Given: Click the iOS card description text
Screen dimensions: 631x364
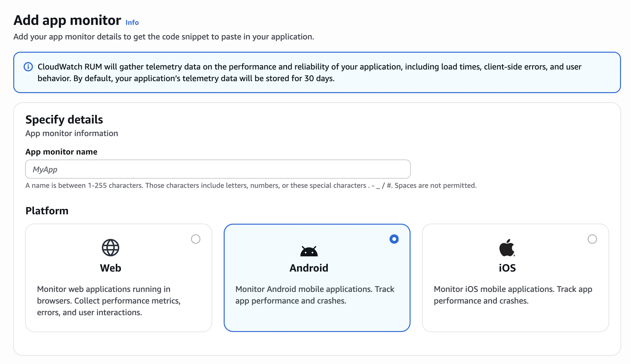Looking at the screenshot, I should point(513,295).
